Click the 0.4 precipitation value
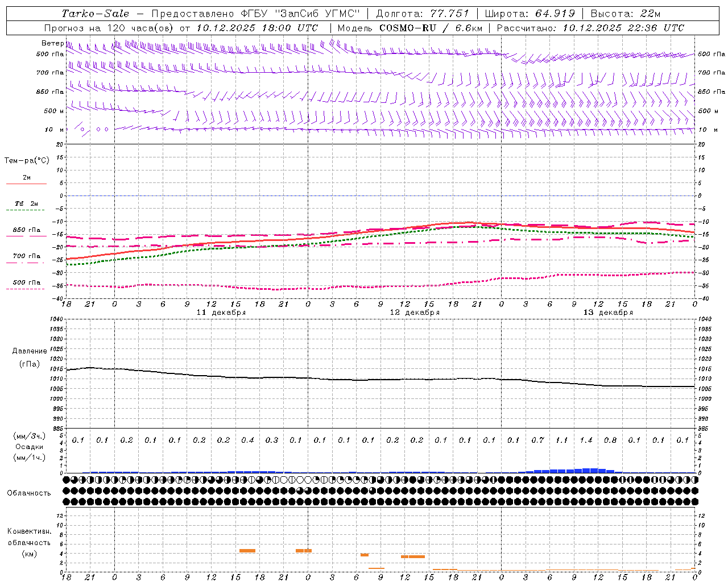Image resolution: width=728 pixels, height=582 pixels. 247,440
